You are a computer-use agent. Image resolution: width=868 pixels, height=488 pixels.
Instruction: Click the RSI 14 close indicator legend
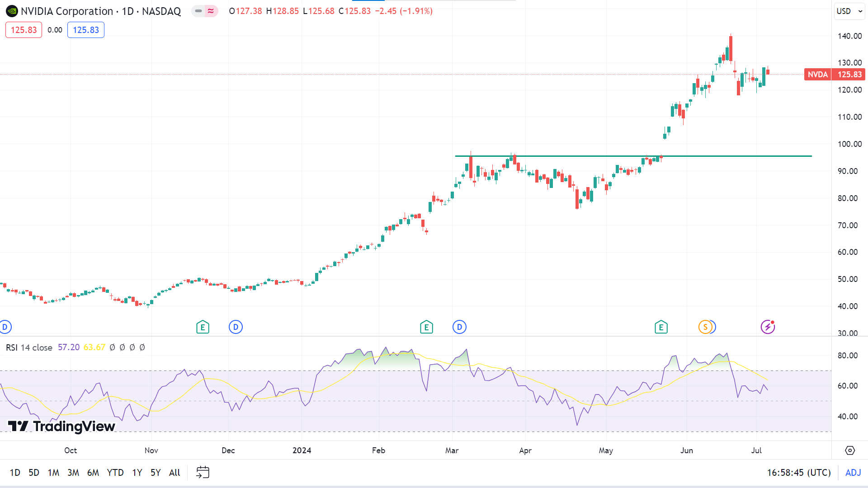pyautogui.click(x=29, y=347)
